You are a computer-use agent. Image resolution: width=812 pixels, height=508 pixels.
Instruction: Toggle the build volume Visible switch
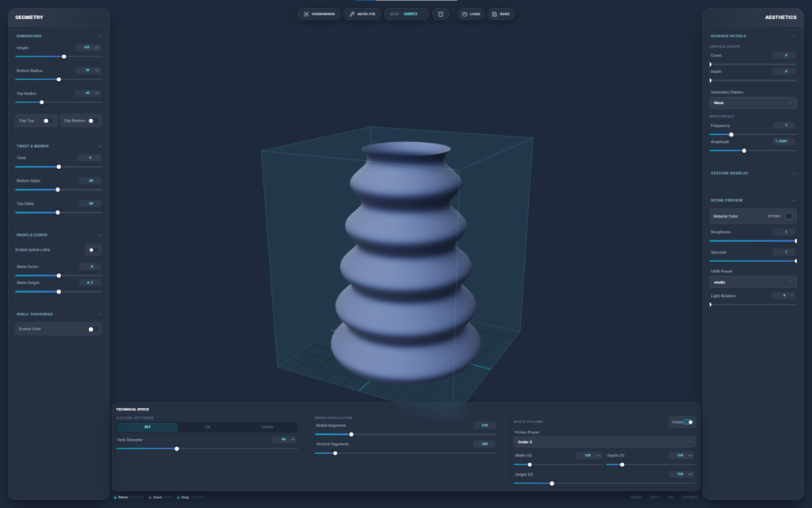click(x=687, y=422)
